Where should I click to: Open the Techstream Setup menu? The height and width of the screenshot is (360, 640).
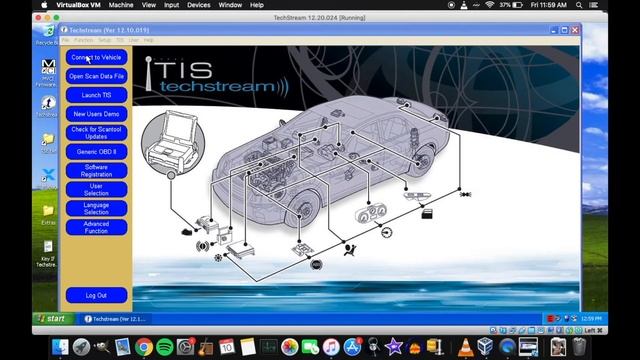[104, 40]
